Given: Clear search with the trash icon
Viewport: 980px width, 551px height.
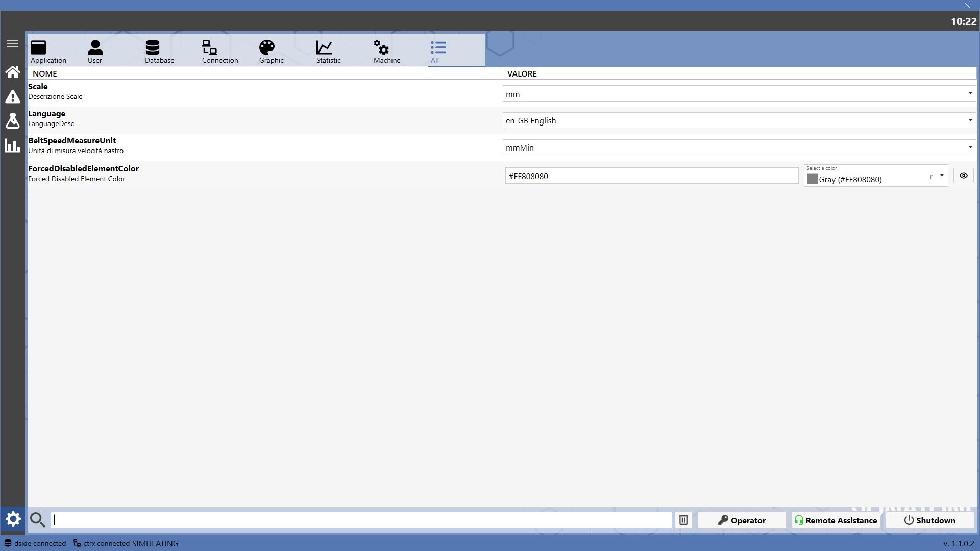Looking at the screenshot, I should pyautogui.click(x=683, y=520).
